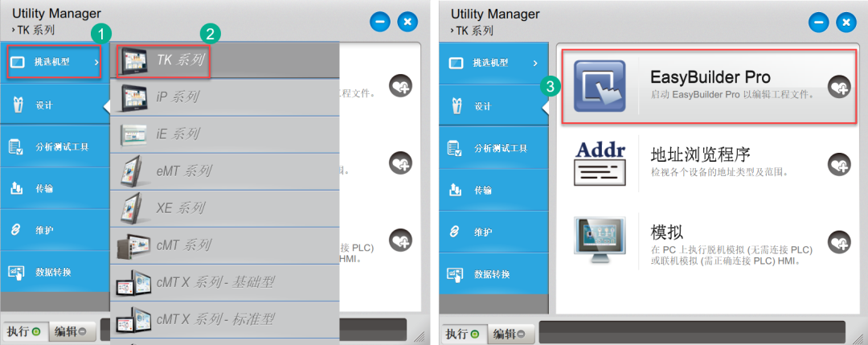Click 分析测试工具 checklist icon in right sidebar

tap(455, 149)
